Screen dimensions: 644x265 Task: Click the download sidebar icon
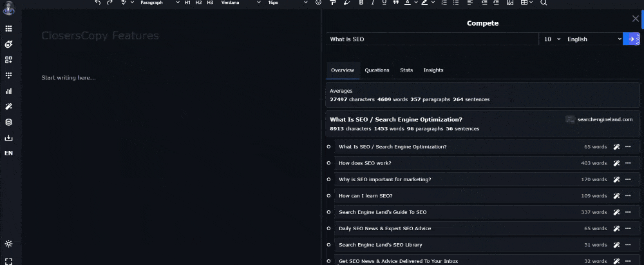point(8,138)
